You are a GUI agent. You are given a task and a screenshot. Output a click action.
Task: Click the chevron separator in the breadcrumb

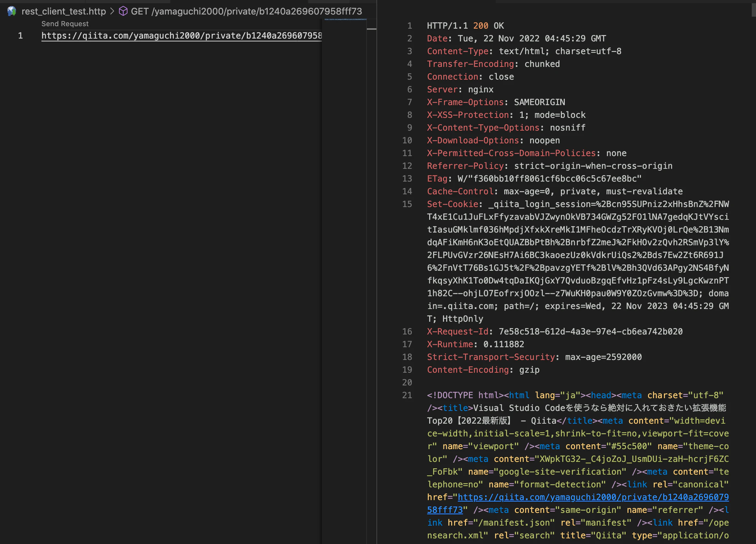click(x=112, y=11)
